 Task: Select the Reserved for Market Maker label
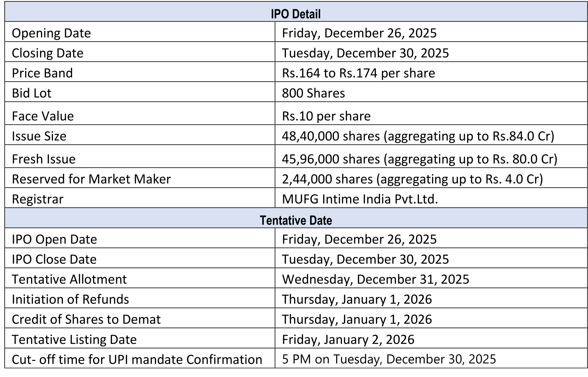pos(91,179)
